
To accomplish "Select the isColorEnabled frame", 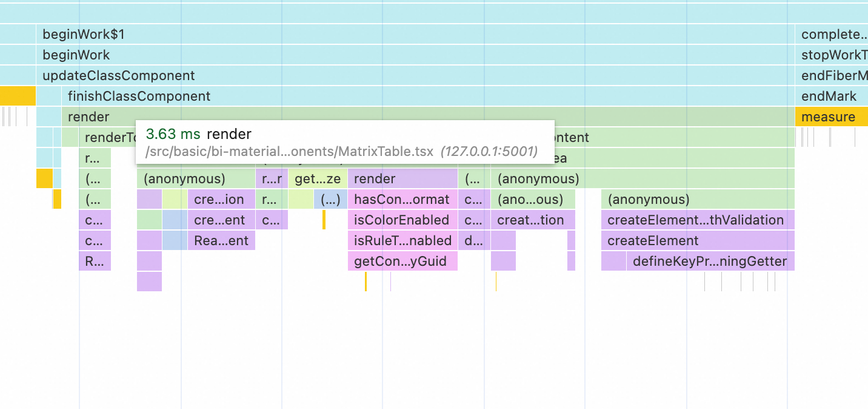I will [402, 220].
